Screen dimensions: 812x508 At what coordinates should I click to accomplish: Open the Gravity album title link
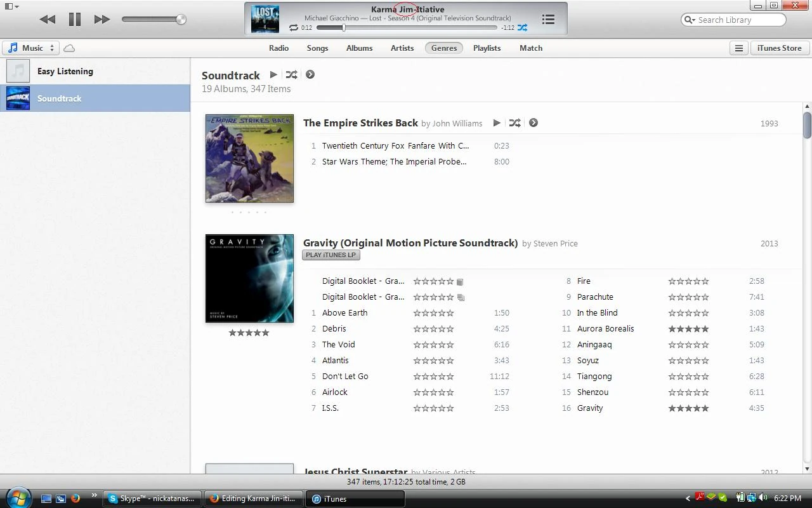tap(410, 243)
